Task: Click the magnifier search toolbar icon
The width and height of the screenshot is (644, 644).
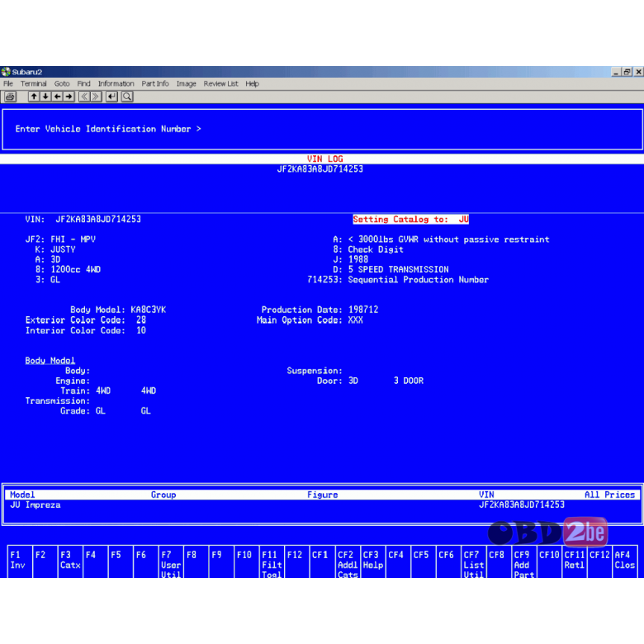Action: (127, 97)
